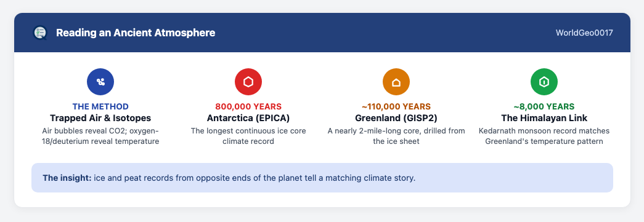Image resolution: width=644 pixels, height=222 pixels.
Task: Click the Kedarnath monsoon record description
Action: [544, 137]
